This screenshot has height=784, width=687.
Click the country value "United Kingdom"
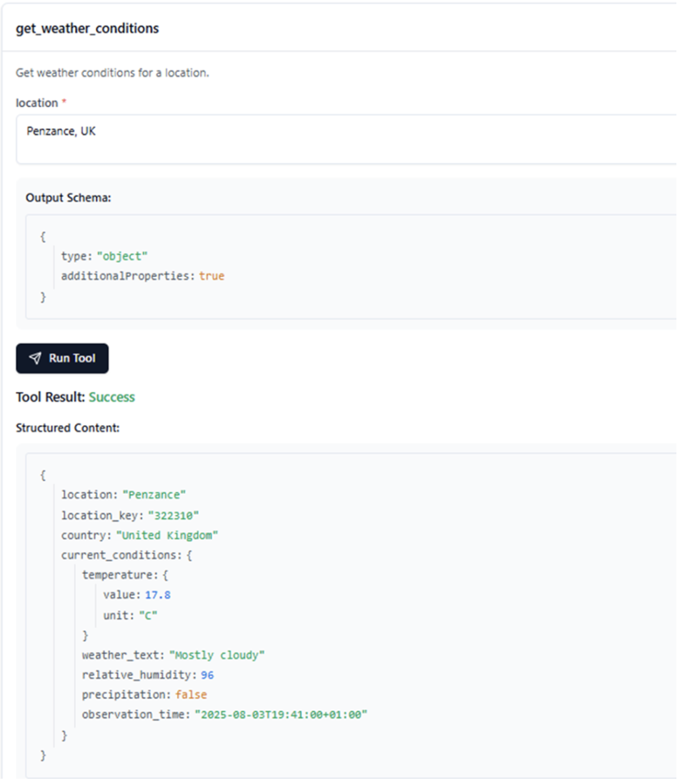(x=167, y=536)
